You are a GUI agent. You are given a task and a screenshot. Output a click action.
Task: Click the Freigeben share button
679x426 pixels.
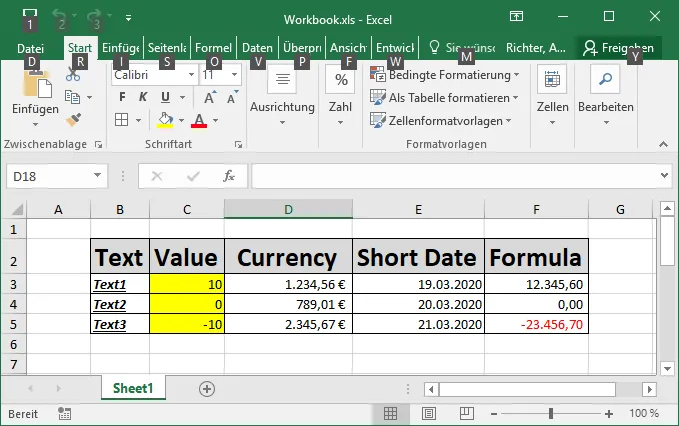pyautogui.click(x=618, y=48)
